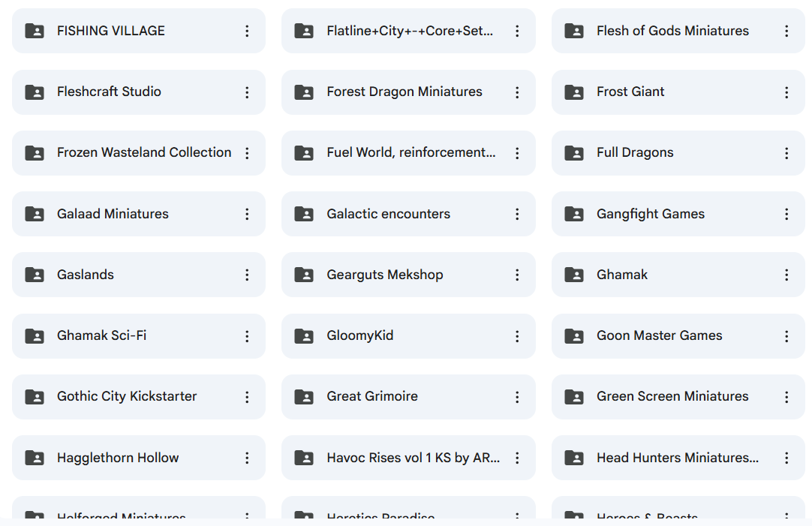Open more actions for Galaad Miniatures folder
Screen dimensions: 812x526
pyautogui.click(x=247, y=214)
